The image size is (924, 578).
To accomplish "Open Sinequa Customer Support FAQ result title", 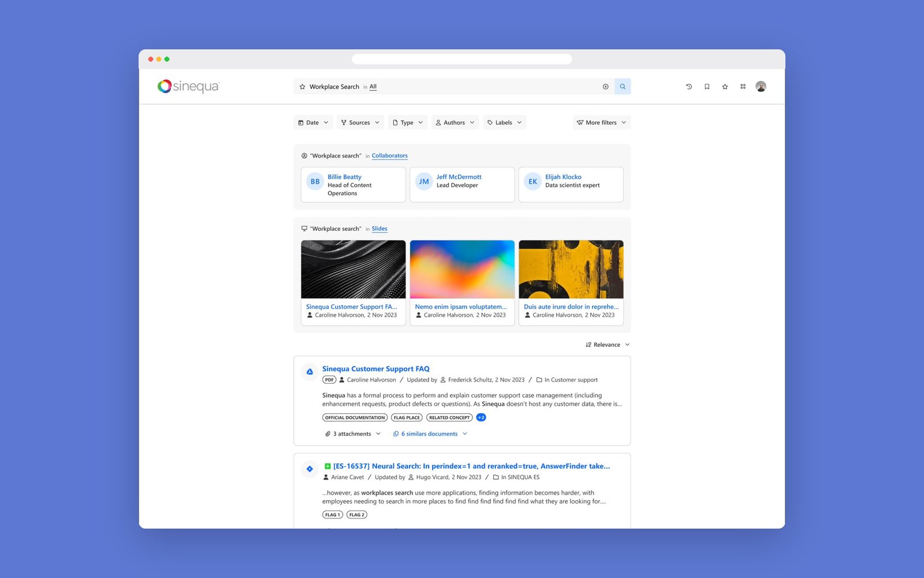I will pyautogui.click(x=376, y=369).
